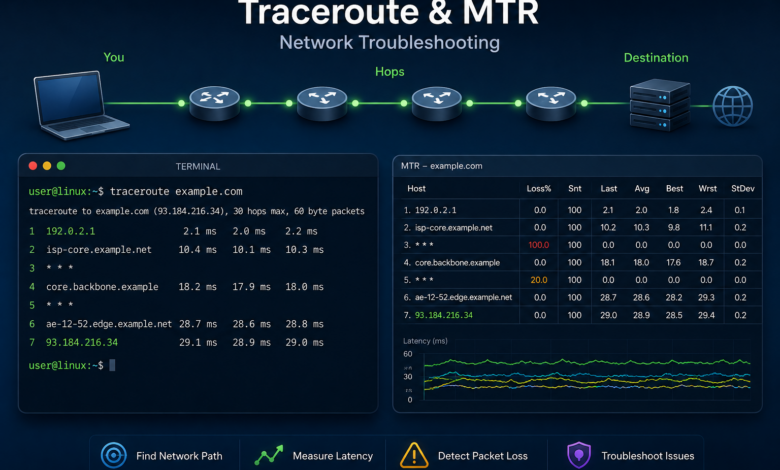Select the first router hop icon
The height and width of the screenshot is (470, 780).
pos(215,103)
